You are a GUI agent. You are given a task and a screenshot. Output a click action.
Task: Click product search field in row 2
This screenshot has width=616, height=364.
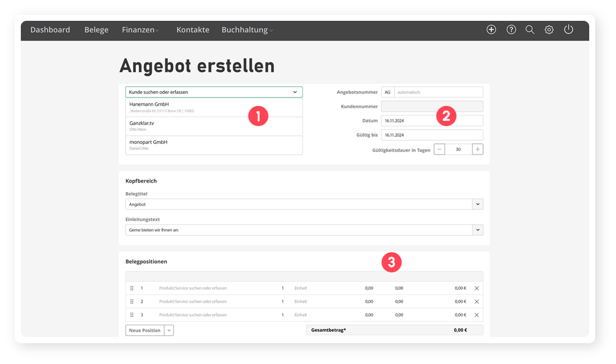pyautogui.click(x=193, y=302)
